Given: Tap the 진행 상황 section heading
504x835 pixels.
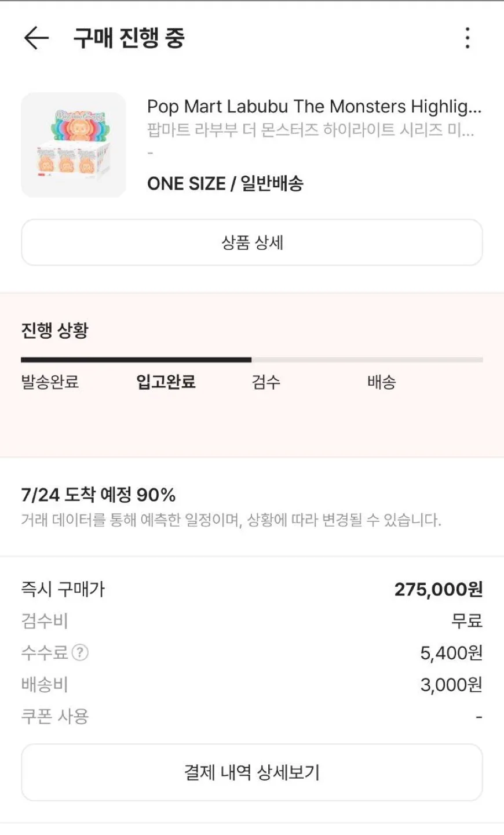Looking at the screenshot, I should click(55, 331).
